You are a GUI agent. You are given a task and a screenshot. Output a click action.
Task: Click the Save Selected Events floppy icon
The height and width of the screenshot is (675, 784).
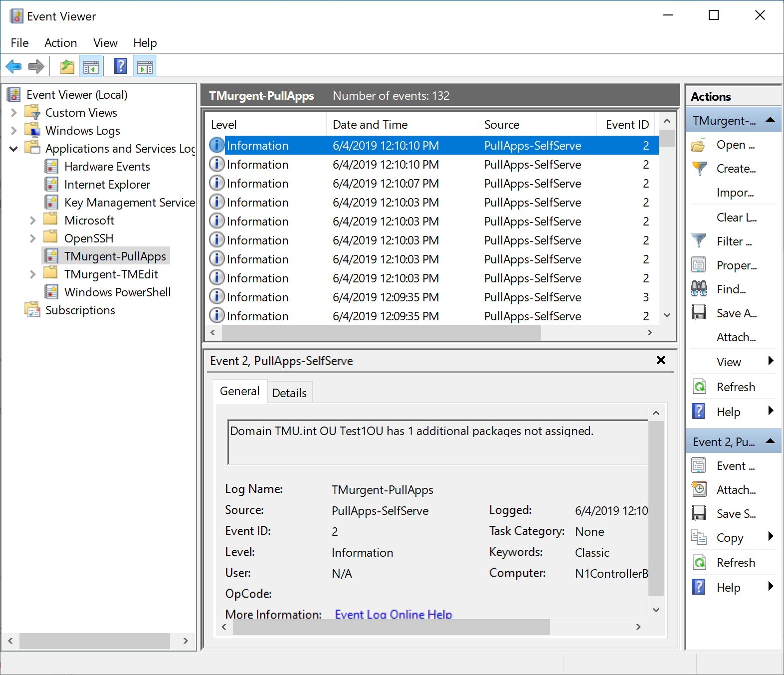click(x=698, y=513)
